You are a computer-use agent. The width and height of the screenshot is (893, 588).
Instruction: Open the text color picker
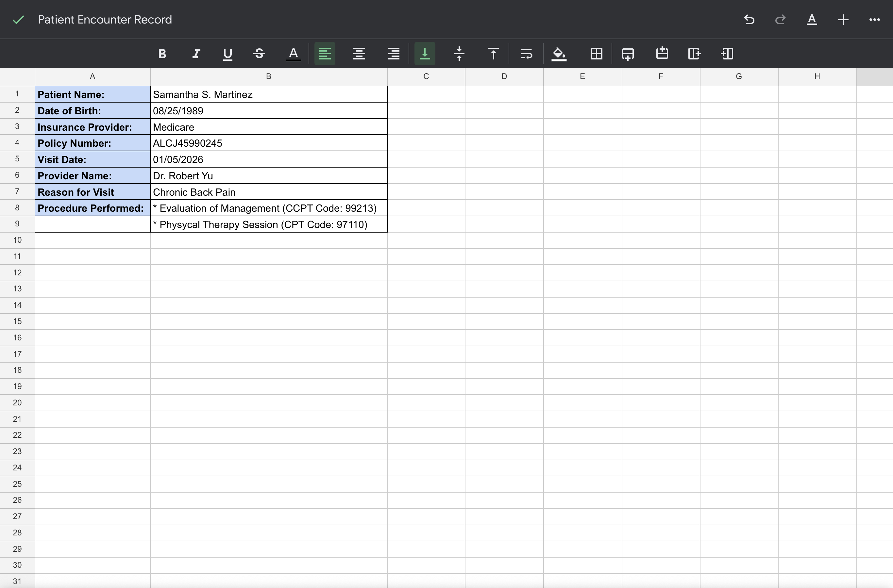[x=293, y=54]
